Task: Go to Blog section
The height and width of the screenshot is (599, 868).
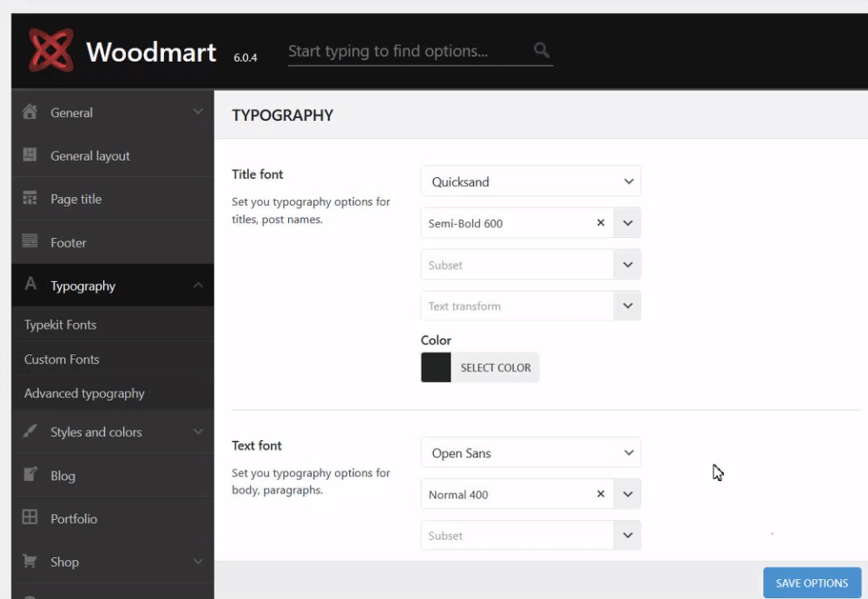Action: 113,476
